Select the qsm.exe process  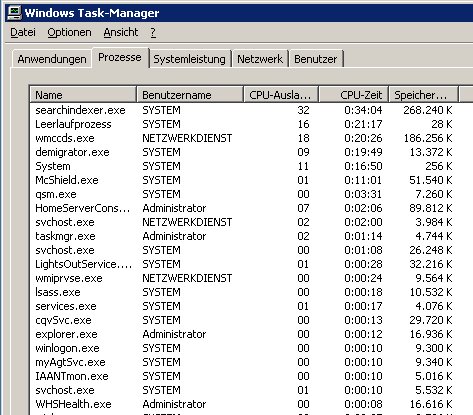244,194
